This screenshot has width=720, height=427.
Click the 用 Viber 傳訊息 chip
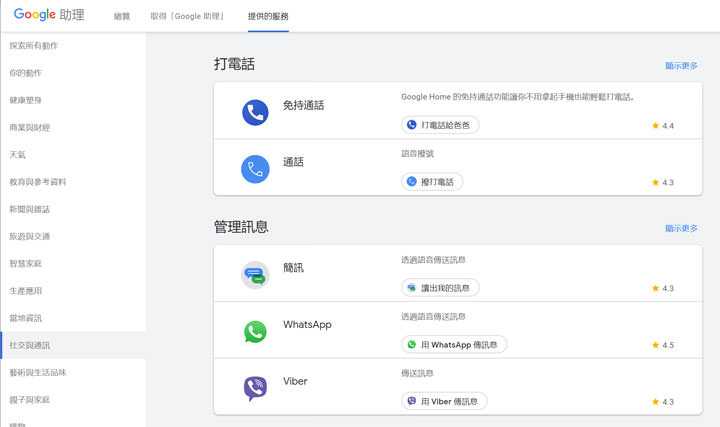click(x=444, y=401)
